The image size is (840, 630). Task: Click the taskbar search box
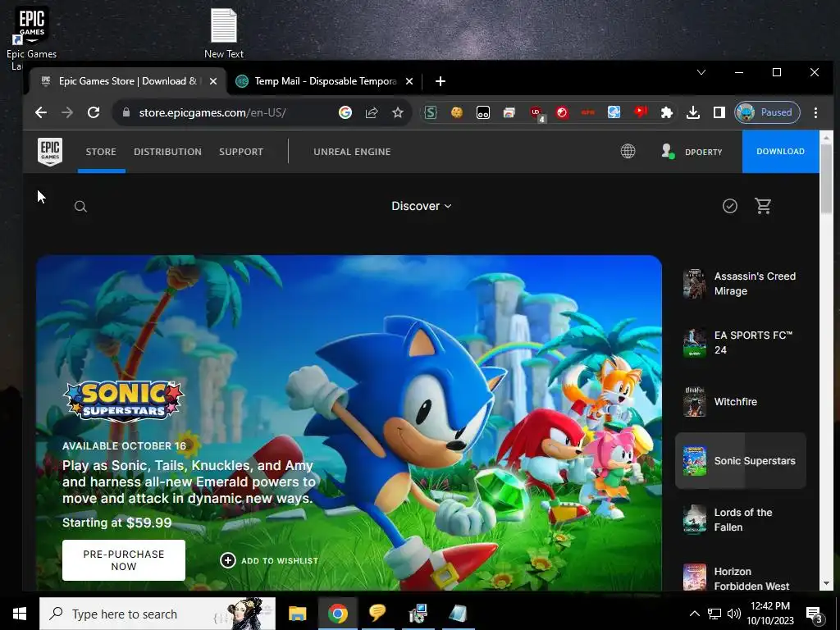tap(157, 614)
